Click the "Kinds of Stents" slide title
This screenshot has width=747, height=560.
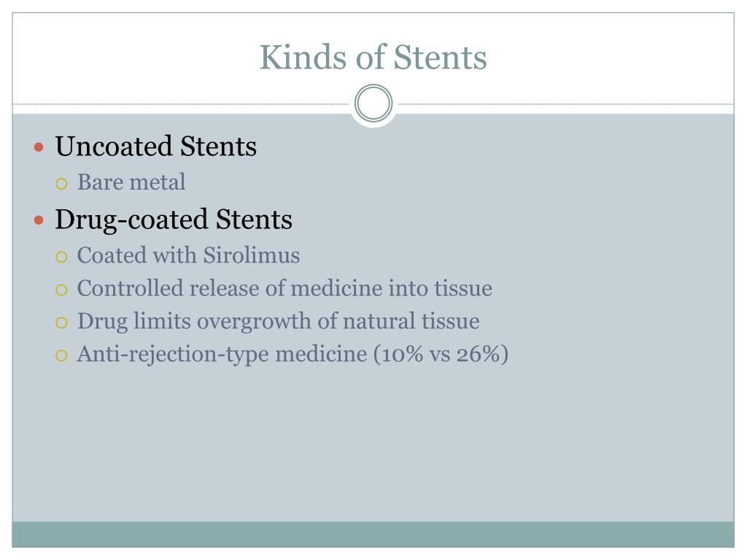point(373,57)
